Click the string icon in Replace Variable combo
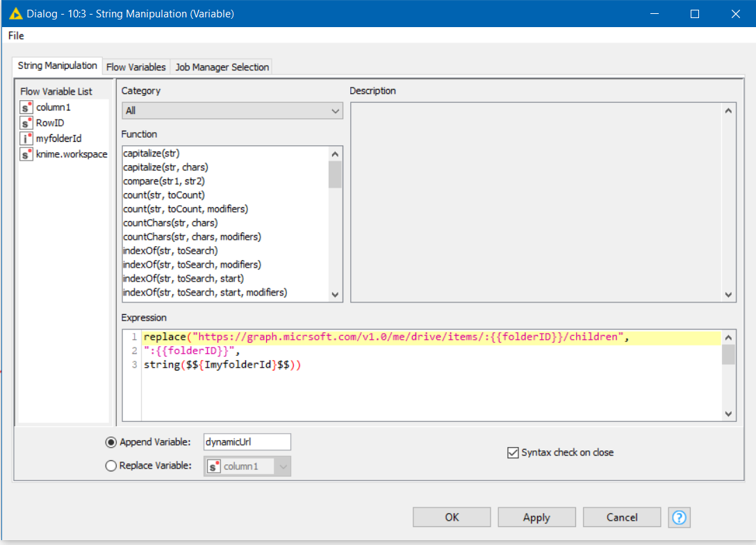The height and width of the screenshot is (545, 756). [213, 466]
